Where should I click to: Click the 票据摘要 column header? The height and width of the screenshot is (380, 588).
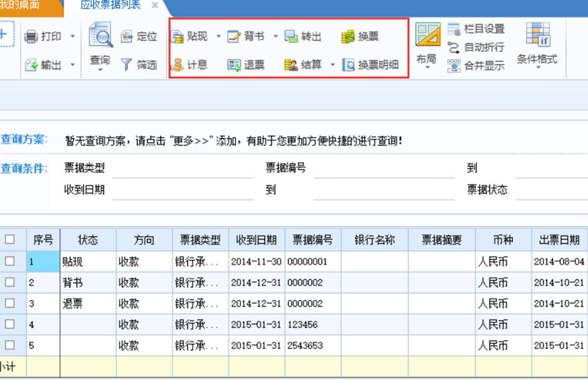[x=442, y=240]
